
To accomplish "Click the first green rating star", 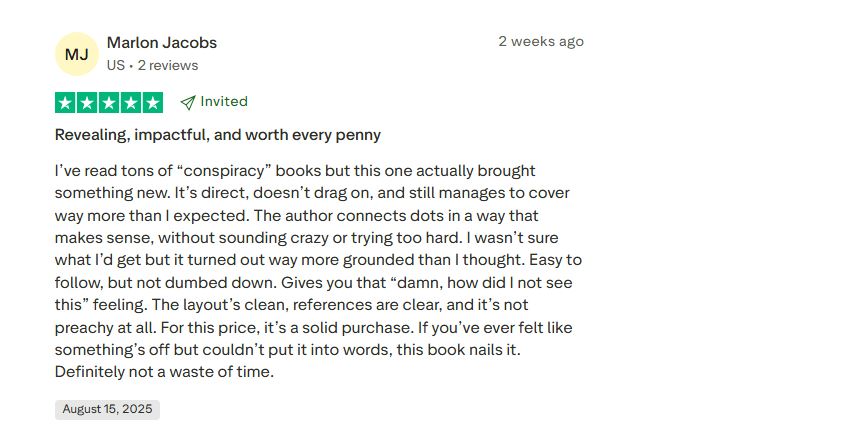I will [66, 102].
